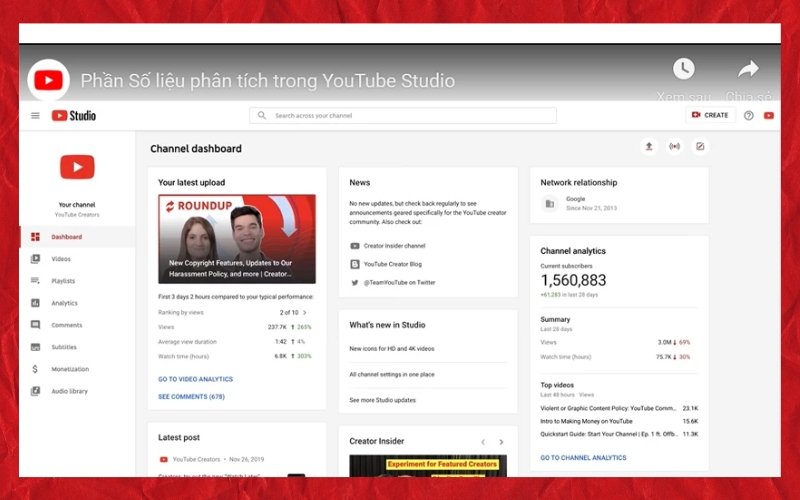Focus the Search across your channel field
This screenshot has height=500, width=800.
coord(403,115)
